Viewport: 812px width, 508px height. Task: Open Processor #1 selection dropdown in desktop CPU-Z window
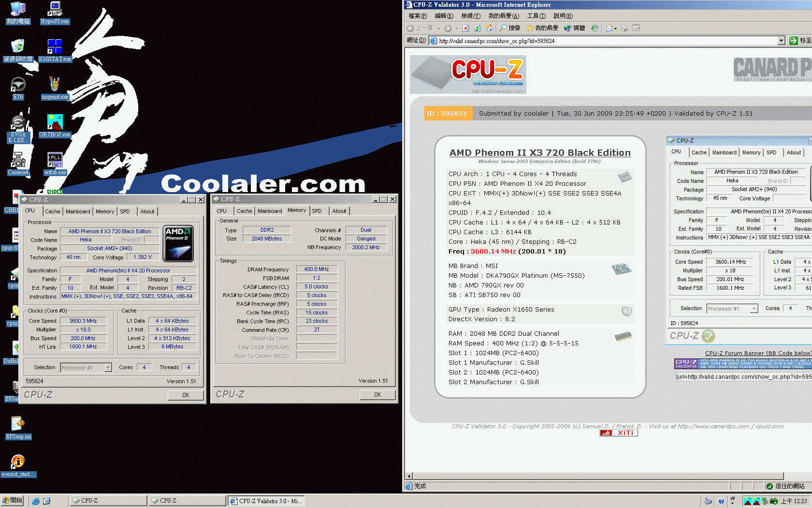(108, 368)
